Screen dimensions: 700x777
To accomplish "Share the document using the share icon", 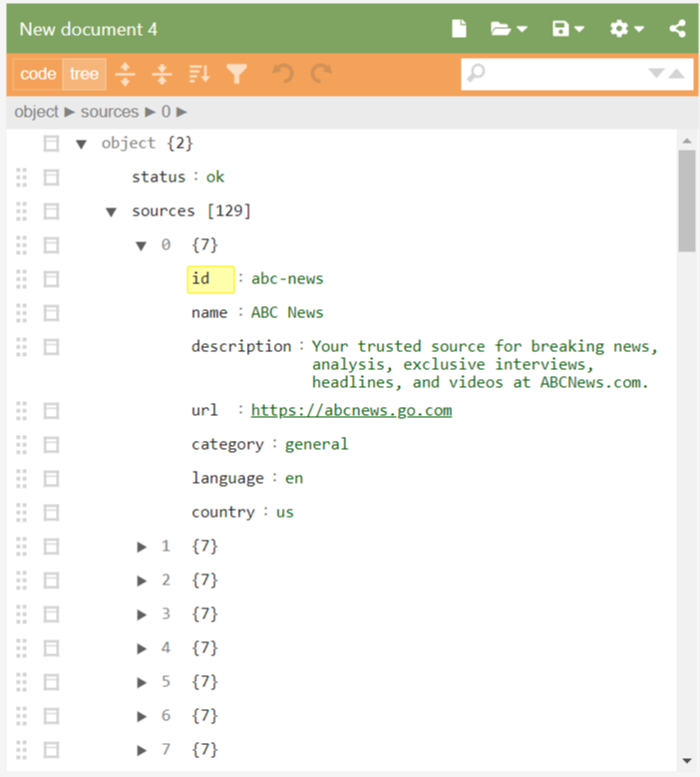I will click(x=678, y=29).
